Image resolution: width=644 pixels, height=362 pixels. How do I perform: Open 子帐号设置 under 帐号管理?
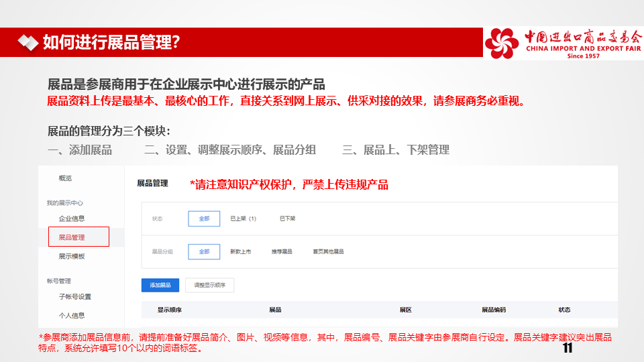[x=74, y=297]
